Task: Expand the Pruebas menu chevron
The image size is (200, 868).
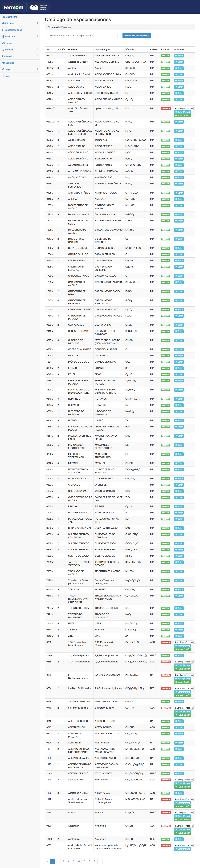Action: (x=37, y=49)
